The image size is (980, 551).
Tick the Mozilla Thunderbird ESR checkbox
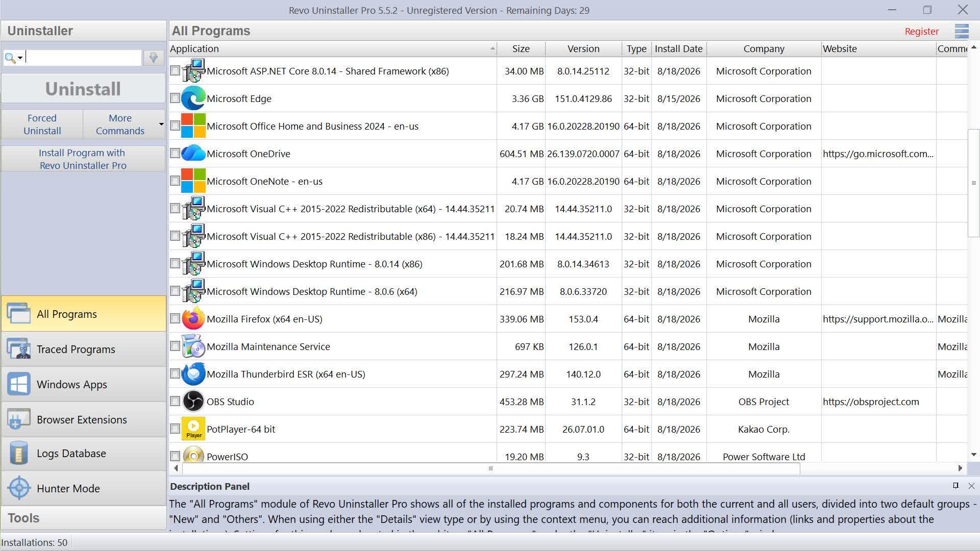[x=175, y=373]
